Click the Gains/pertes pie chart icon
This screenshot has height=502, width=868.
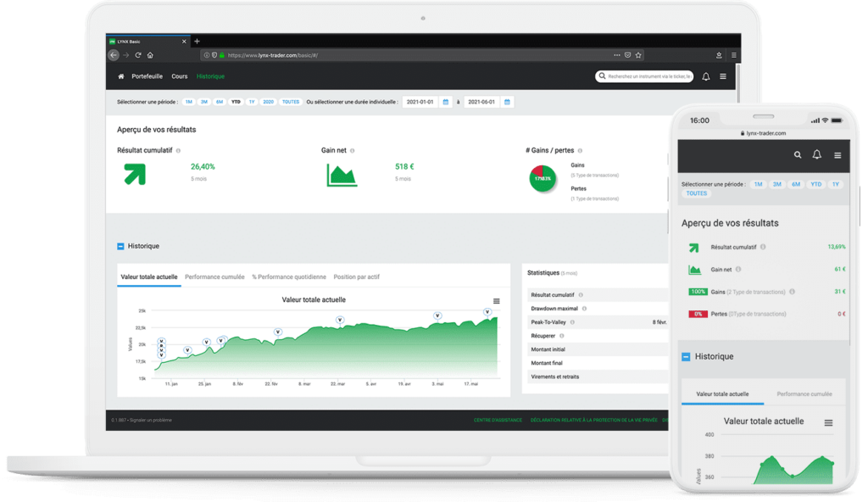542,177
